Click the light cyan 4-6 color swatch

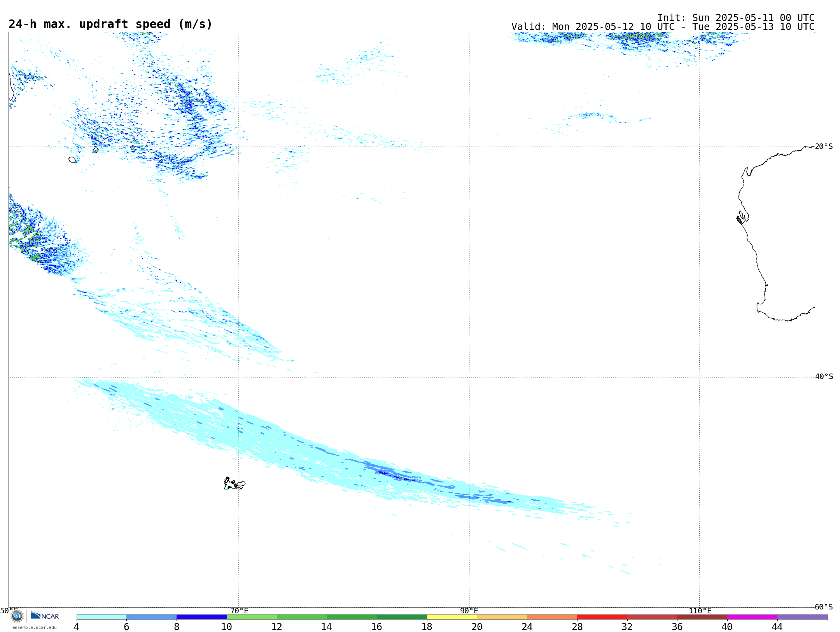[x=101, y=617]
